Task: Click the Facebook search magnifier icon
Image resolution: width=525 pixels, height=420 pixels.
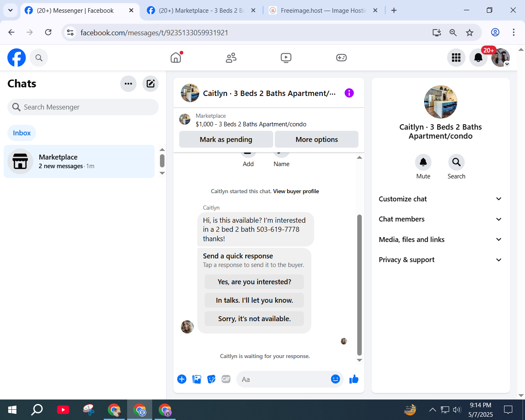Action: (39, 58)
